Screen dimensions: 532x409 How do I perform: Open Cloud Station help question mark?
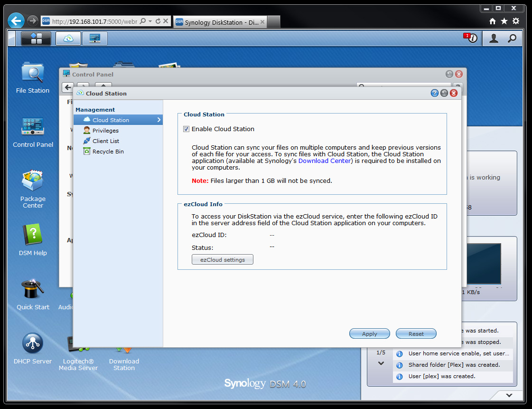[x=434, y=93]
